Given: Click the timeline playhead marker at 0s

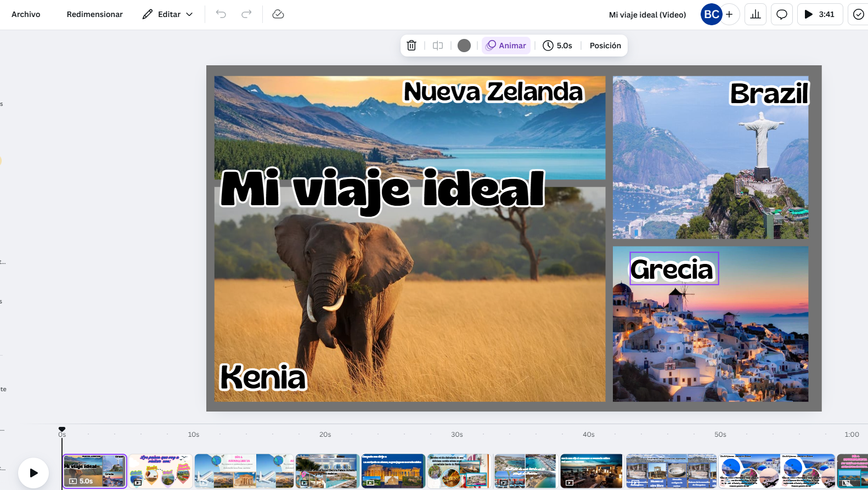Looking at the screenshot, I should point(62,430).
